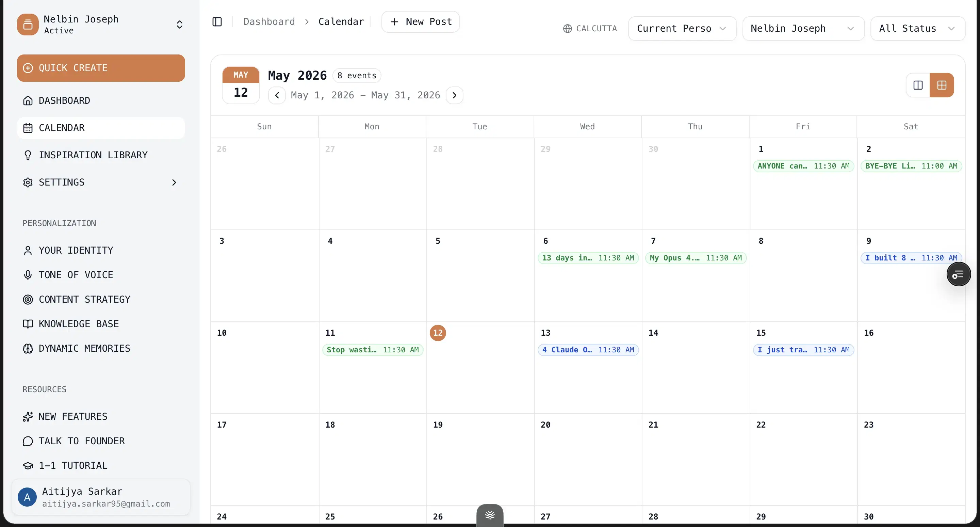
Task: Open Your Identity page
Action: point(101,250)
